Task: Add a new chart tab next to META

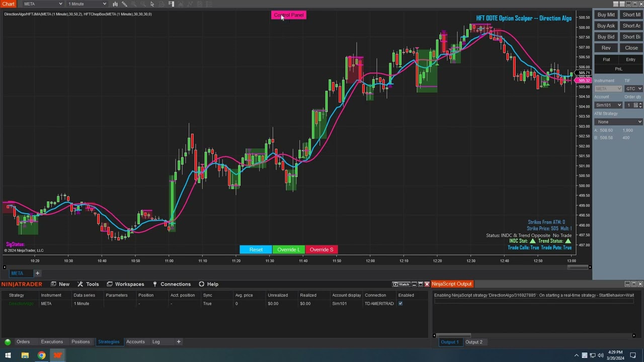Action: [x=37, y=273]
